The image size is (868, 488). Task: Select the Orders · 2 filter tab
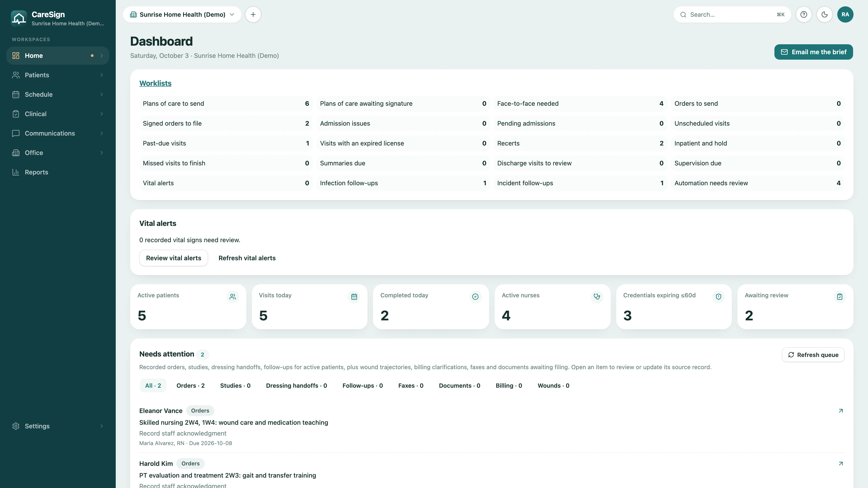pyautogui.click(x=190, y=386)
